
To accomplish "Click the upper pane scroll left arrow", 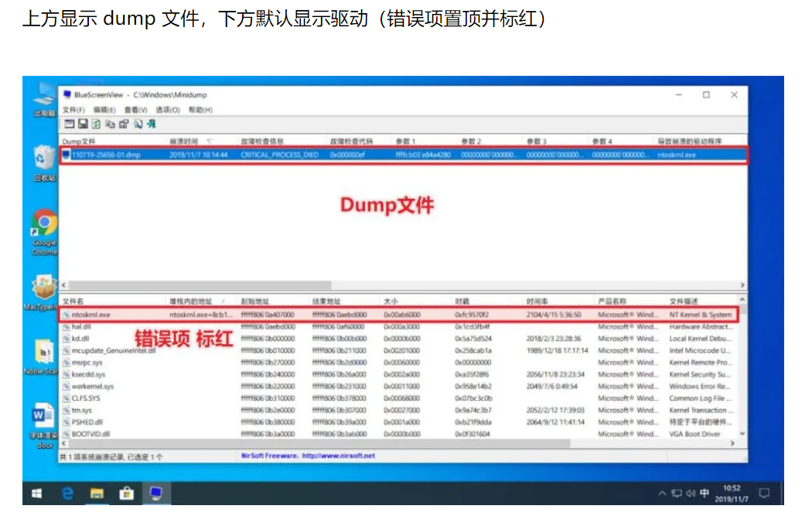I will click(x=63, y=285).
